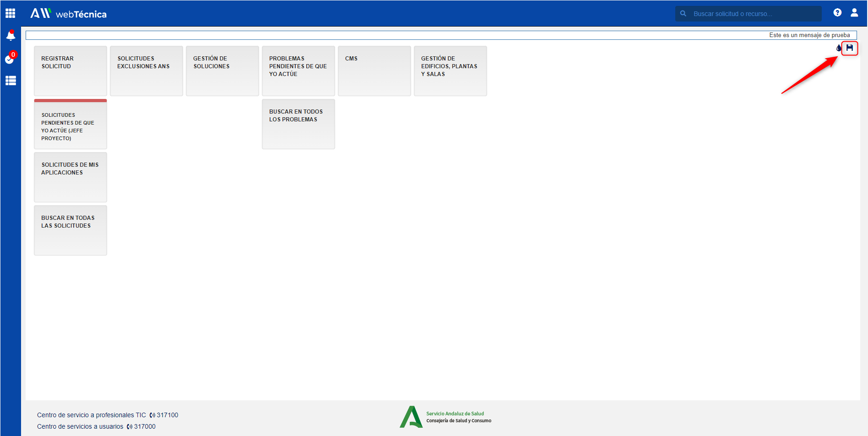
Task: Click the search magnifier icon
Action: tap(683, 14)
